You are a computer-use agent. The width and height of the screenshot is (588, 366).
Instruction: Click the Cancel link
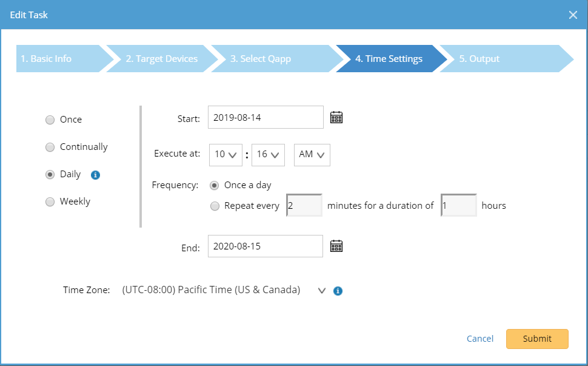[x=479, y=339]
